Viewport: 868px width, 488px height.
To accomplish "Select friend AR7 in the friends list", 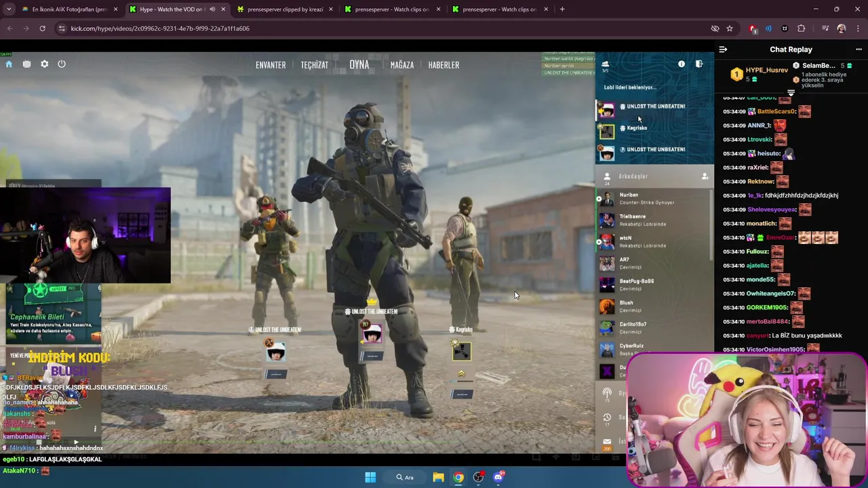I will pos(654,263).
